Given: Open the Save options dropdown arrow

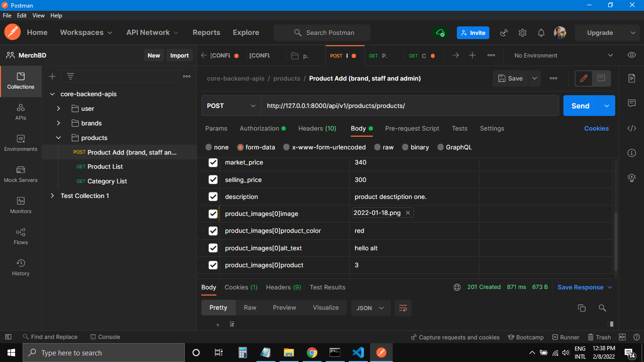Looking at the screenshot, I should tap(535, 78).
